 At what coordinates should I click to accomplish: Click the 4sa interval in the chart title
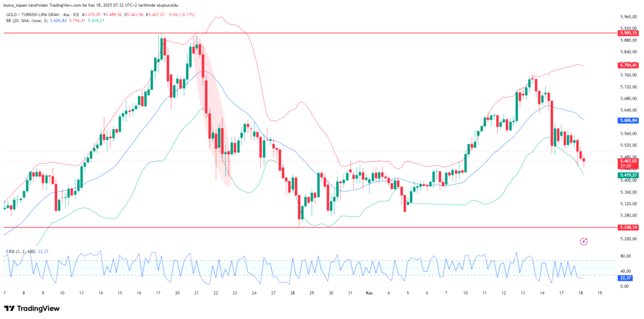tap(66, 15)
